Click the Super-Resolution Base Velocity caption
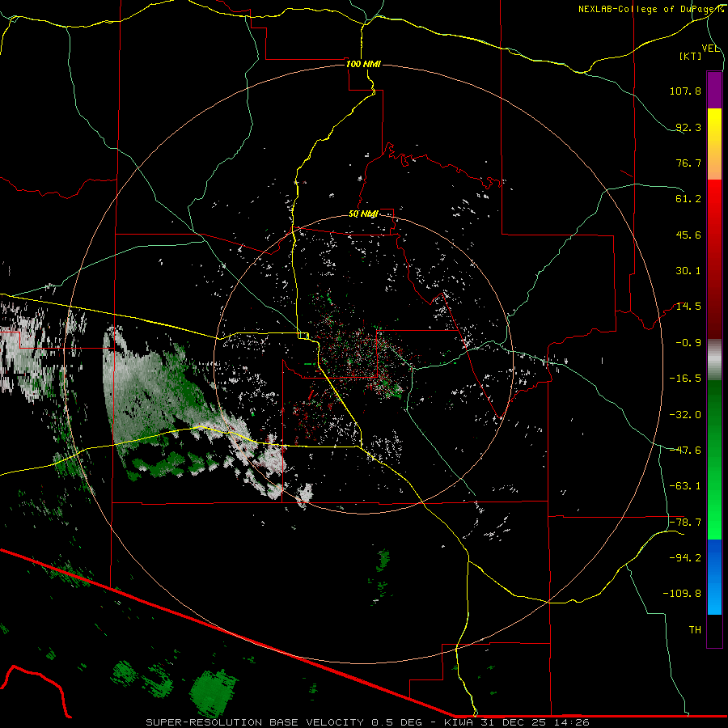Viewport: 728px width, 728px height. coord(367,722)
